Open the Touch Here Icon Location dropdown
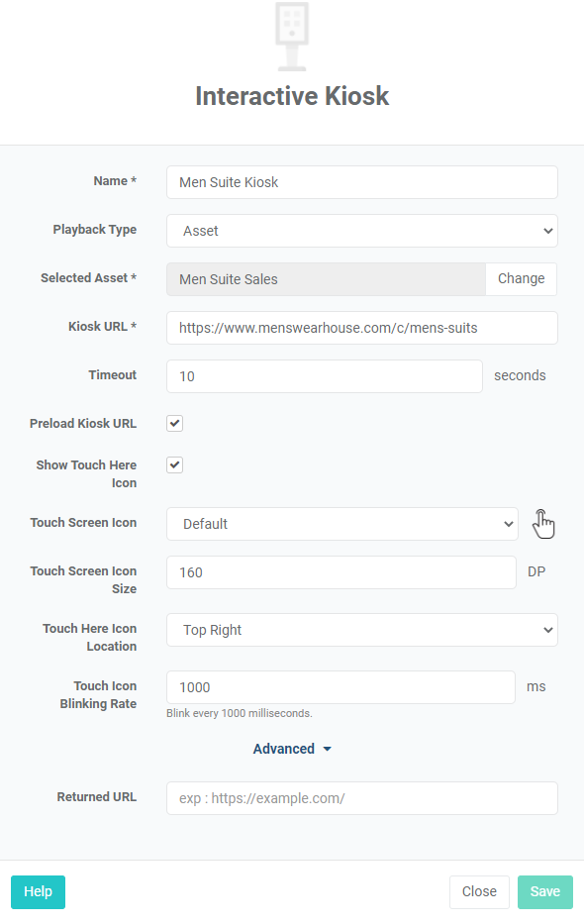This screenshot has width=584, height=924. pos(362,630)
